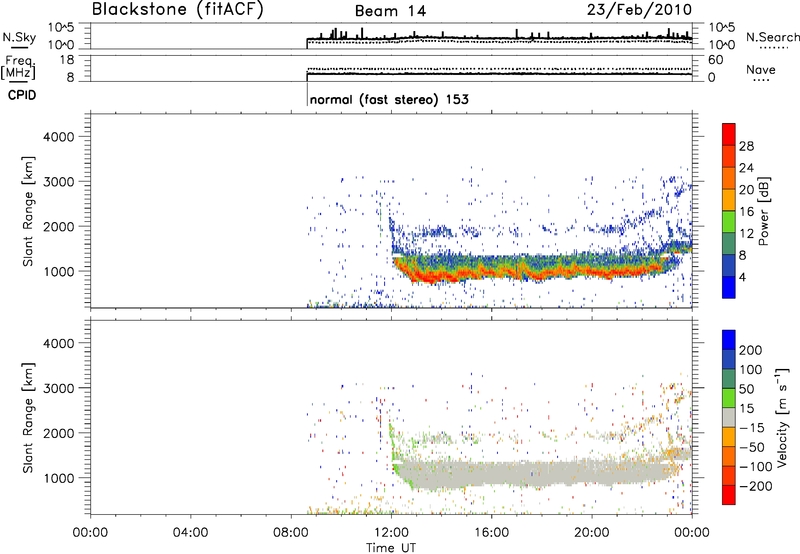Click the Nave axis value '60'
The width and height of the screenshot is (800, 554).
(x=715, y=60)
